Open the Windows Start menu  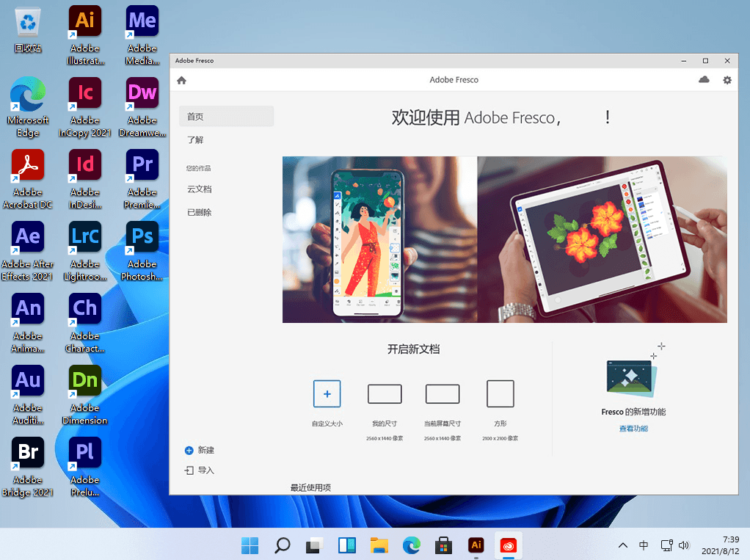click(250, 545)
